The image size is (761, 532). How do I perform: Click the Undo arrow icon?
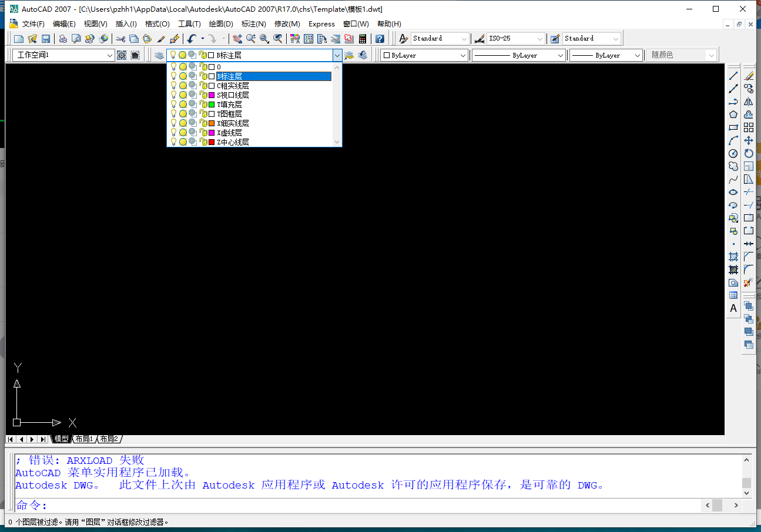192,39
